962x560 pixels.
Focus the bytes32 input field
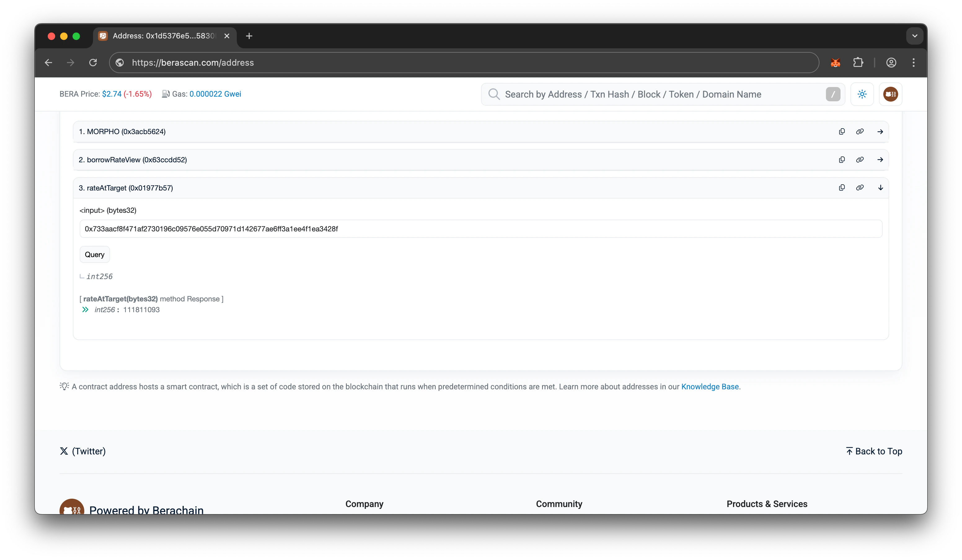tap(481, 229)
